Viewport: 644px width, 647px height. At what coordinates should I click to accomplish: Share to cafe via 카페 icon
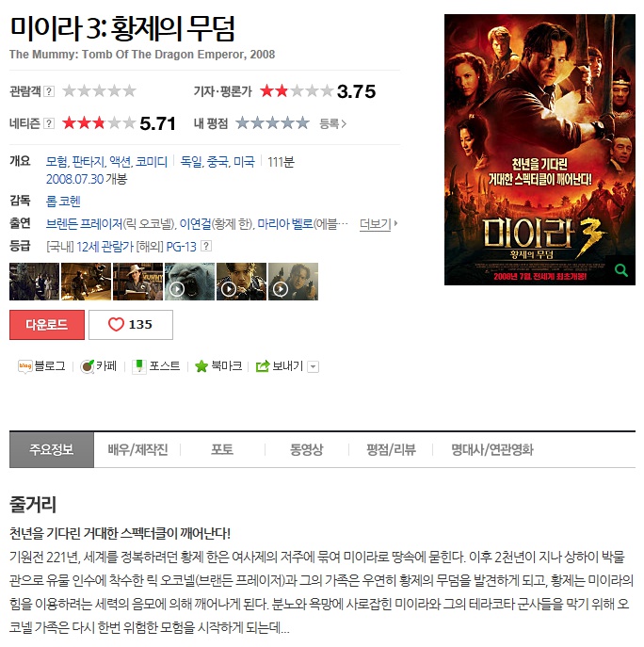point(87,366)
